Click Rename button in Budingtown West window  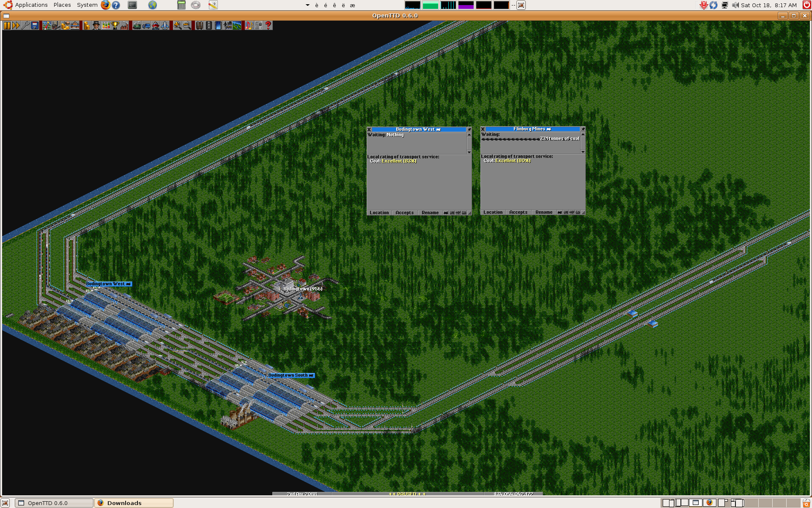click(x=430, y=213)
